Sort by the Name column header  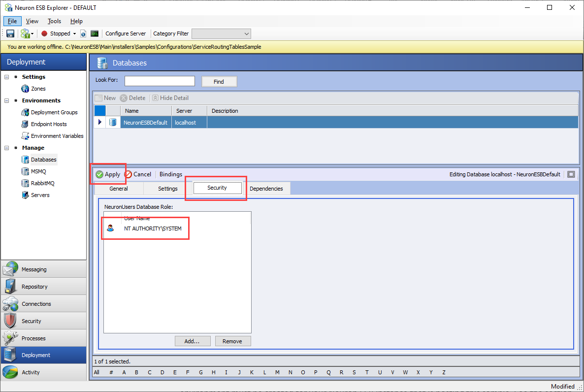click(146, 111)
